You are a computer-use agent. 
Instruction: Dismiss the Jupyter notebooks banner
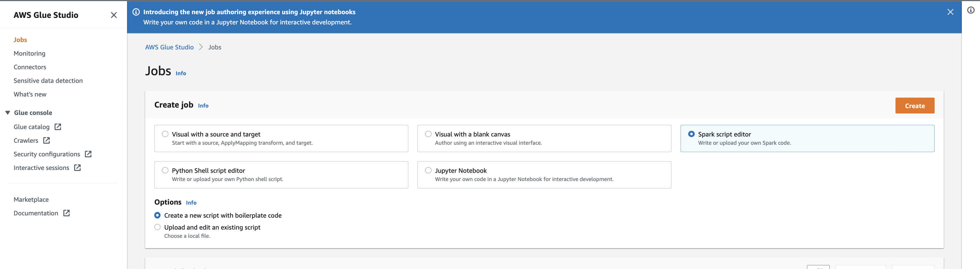click(x=950, y=12)
